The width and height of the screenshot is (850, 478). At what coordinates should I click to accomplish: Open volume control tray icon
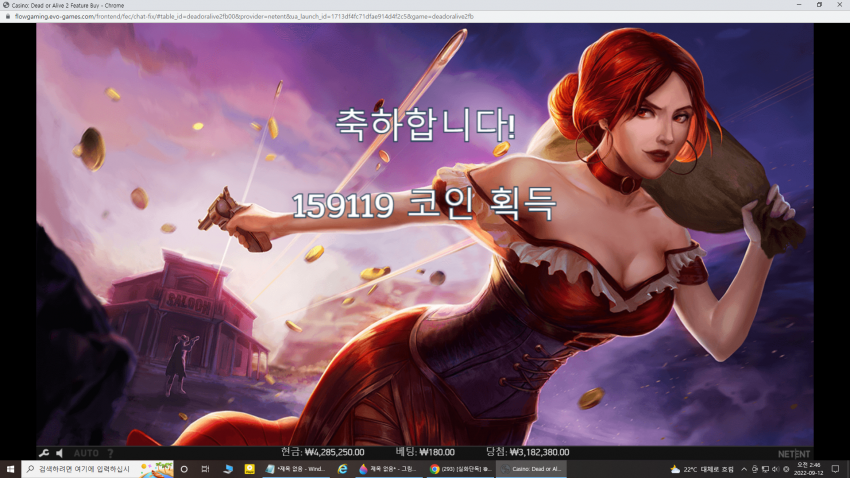point(775,469)
